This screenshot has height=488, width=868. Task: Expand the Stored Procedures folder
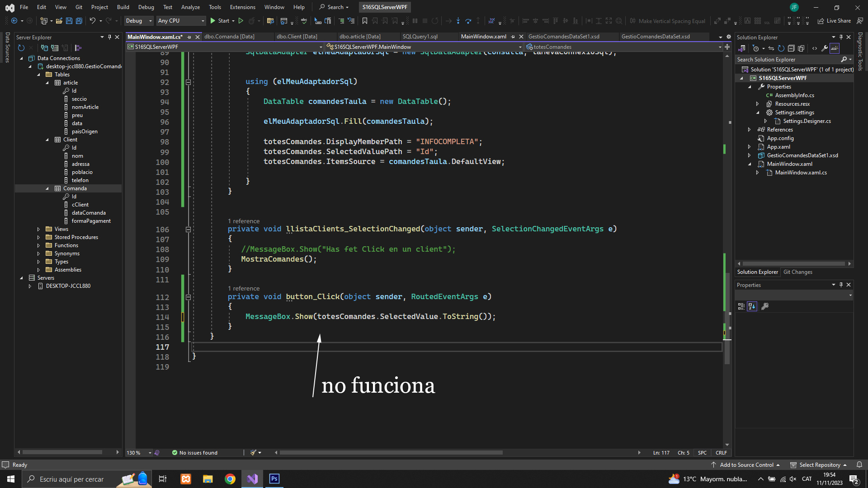(39, 237)
